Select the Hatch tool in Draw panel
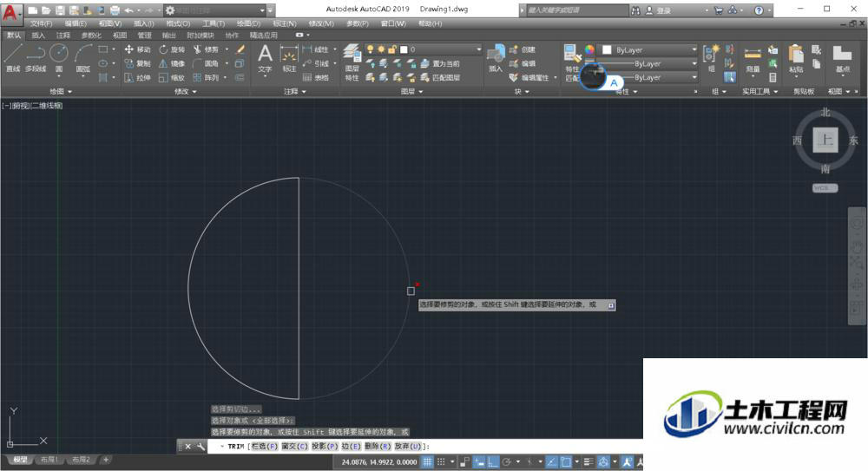The height and width of the screenshot is (471, 868). pyautogui.click(x=103, y=77)
